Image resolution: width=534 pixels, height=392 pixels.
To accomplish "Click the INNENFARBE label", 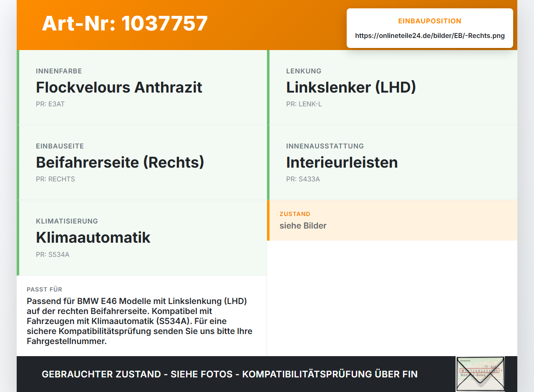I will (59, 71).
